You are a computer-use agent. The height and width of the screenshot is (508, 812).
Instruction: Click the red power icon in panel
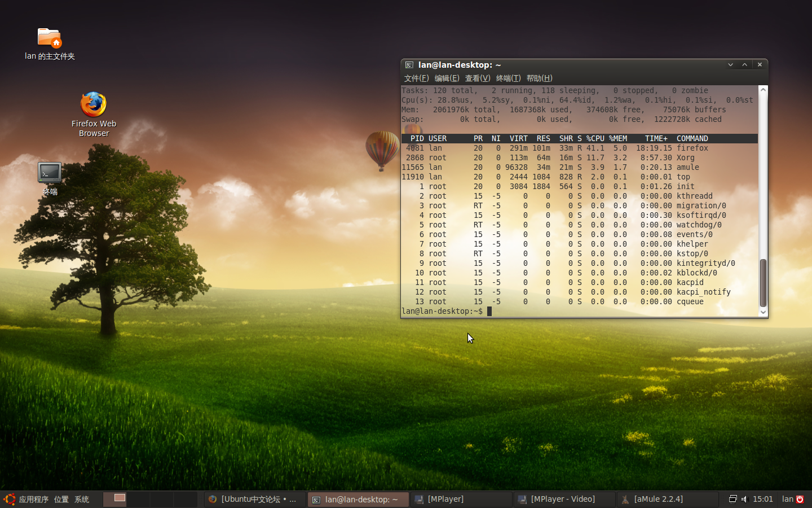coord(800,499)
